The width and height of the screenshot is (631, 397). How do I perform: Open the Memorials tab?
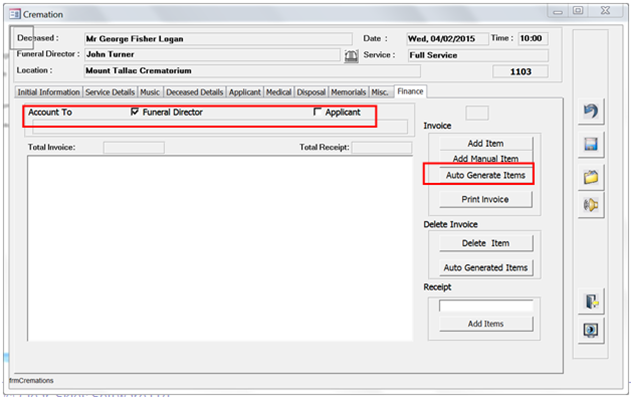[x=348, y=92]
